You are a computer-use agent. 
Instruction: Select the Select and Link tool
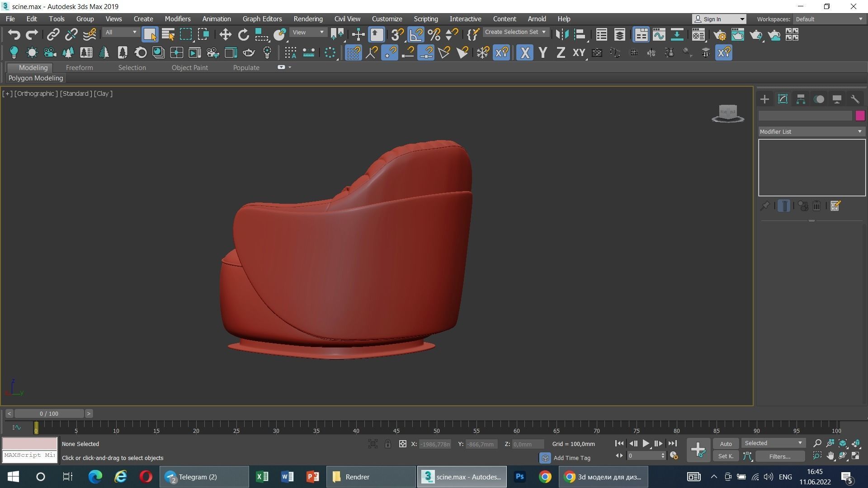click(x=53, y=34)
